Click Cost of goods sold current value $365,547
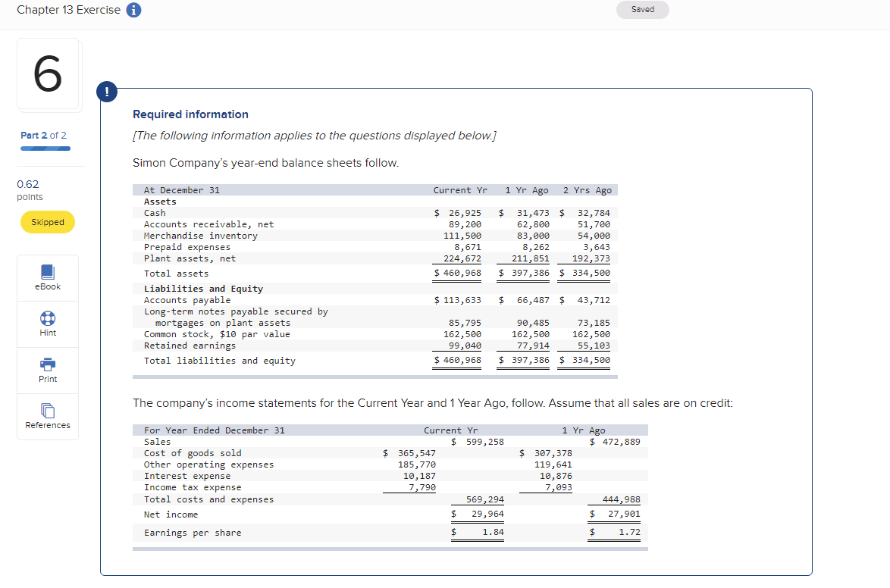This screenshot has width=890, height=588. tap(409, 453)
